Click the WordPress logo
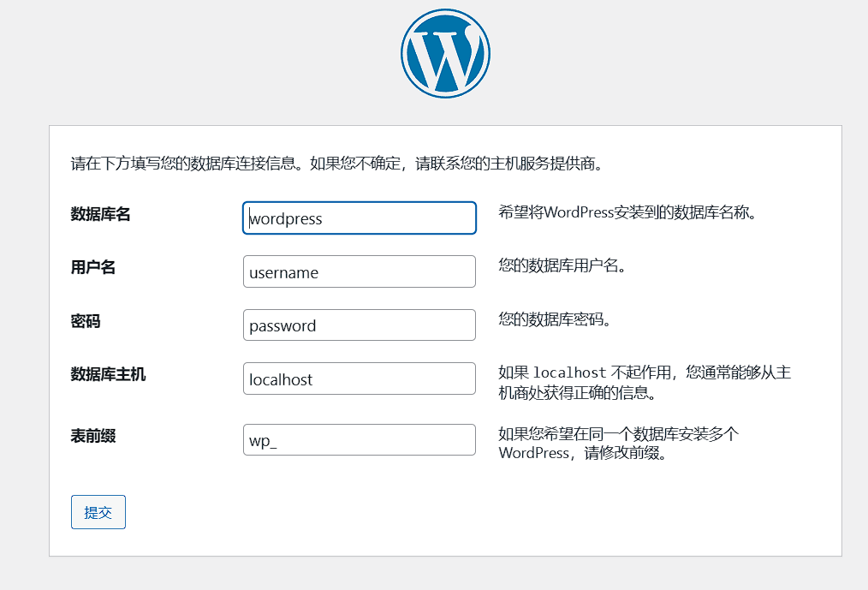 (x=445, y=53)
